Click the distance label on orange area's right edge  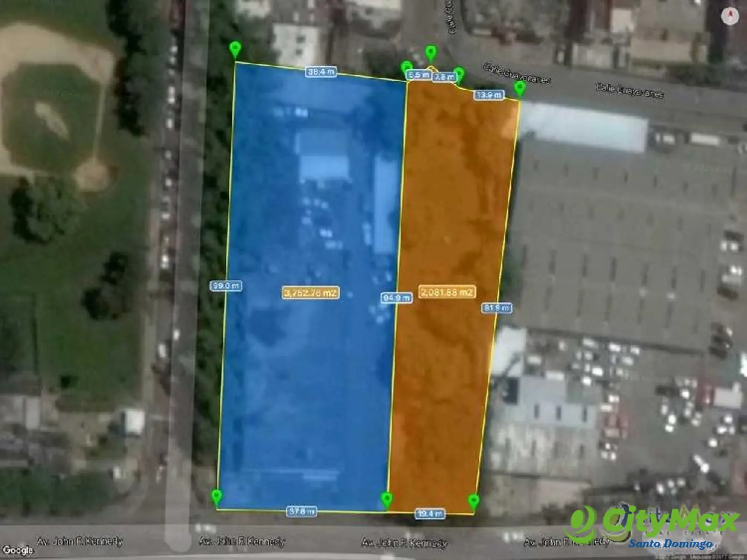[x=497, y=308]
